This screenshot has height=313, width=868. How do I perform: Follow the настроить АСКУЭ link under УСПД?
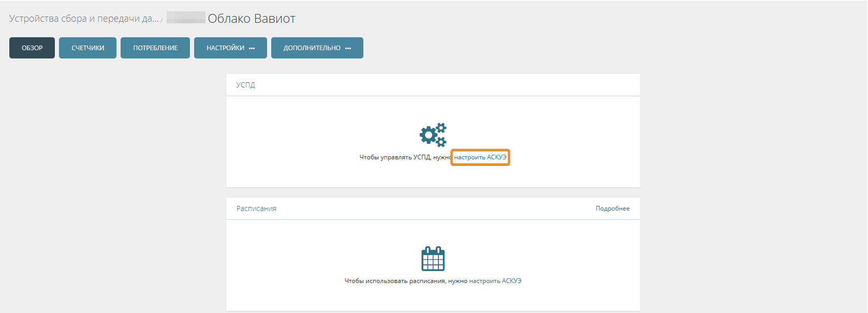pyautogui.click(x=480, y=157)
